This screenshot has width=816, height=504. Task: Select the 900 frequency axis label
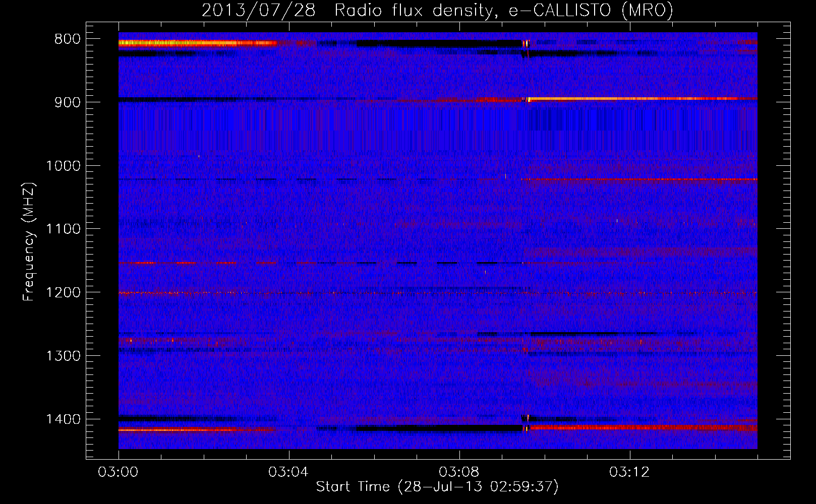click(x=68, y=102)
